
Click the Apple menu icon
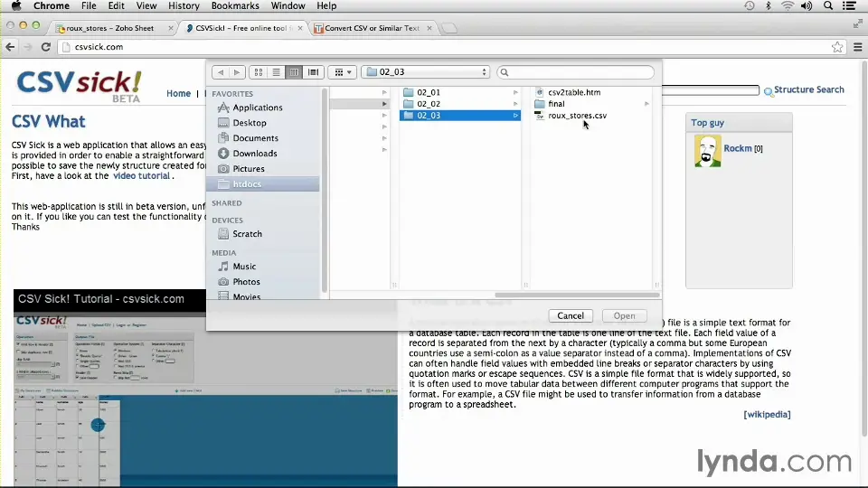[16, 5]
